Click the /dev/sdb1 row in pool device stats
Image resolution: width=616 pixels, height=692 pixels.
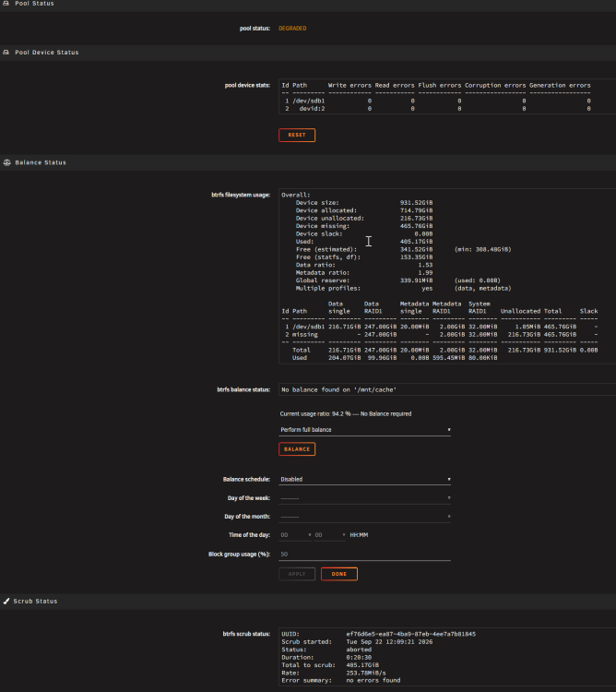tap(437, 101)
